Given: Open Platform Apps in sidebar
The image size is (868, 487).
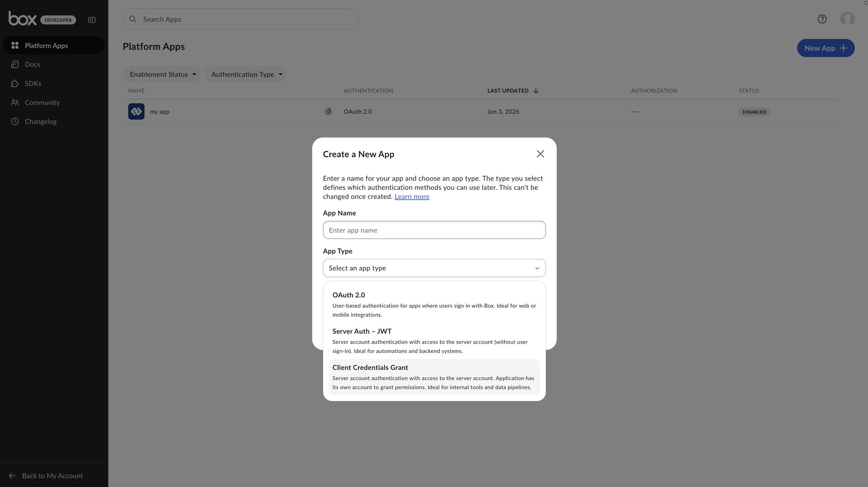Looking at the screenshot, I should pos(54,45).
